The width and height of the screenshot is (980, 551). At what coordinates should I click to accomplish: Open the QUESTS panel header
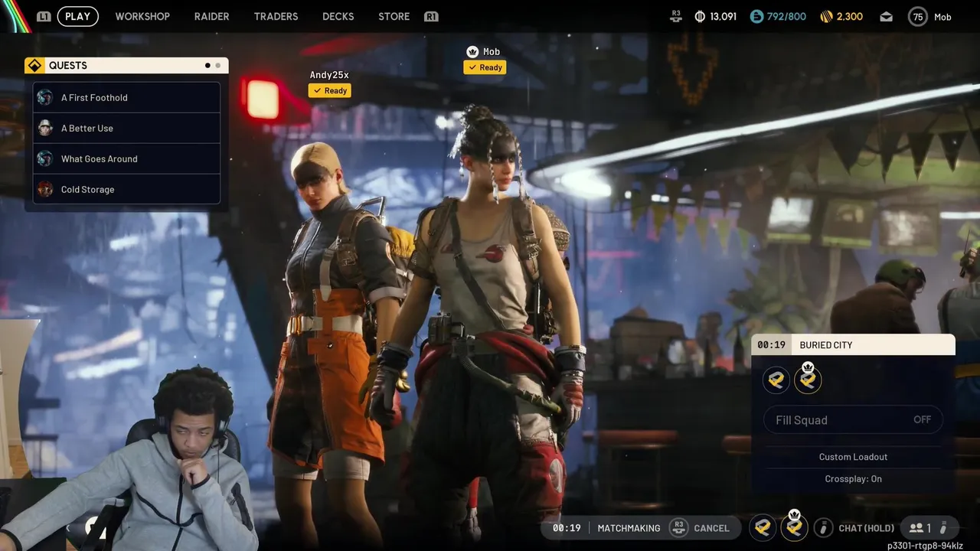(126, 66)
